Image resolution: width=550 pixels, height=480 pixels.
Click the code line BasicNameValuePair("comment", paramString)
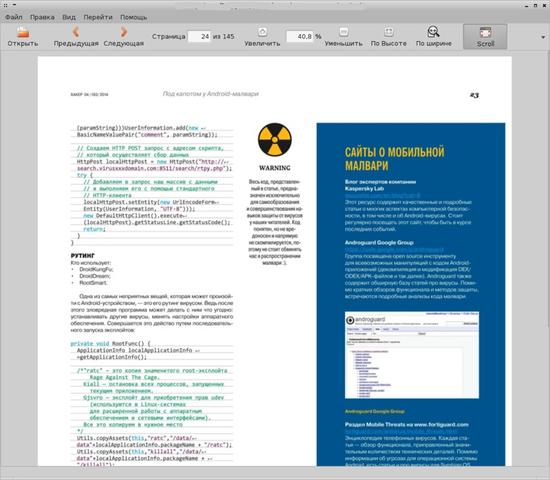click(x=147, y=134)
